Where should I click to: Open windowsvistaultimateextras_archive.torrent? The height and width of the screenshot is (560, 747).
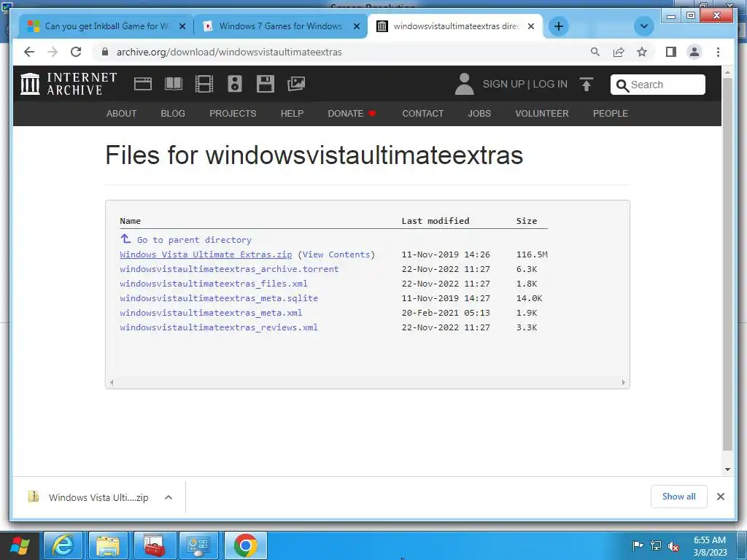pos(229,269)
